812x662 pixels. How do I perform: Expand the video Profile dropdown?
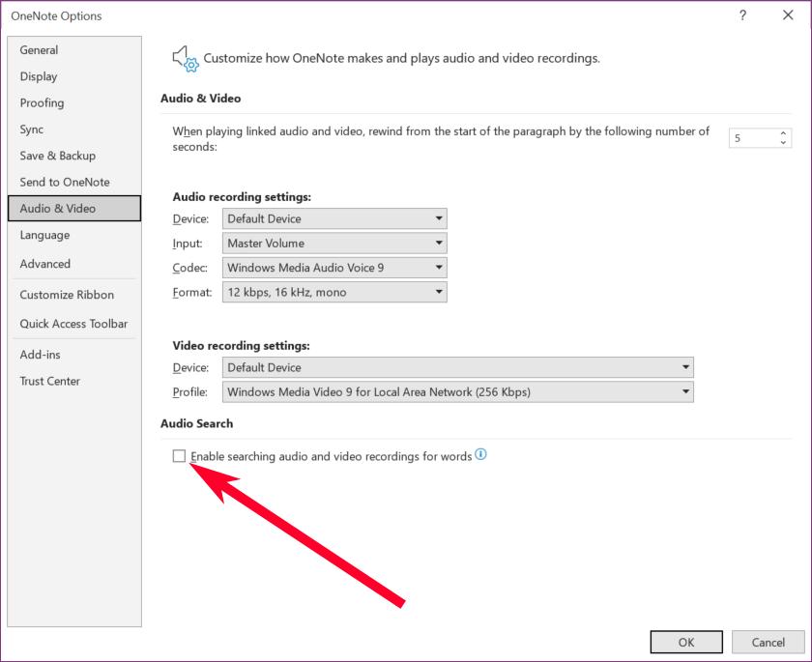682,391
